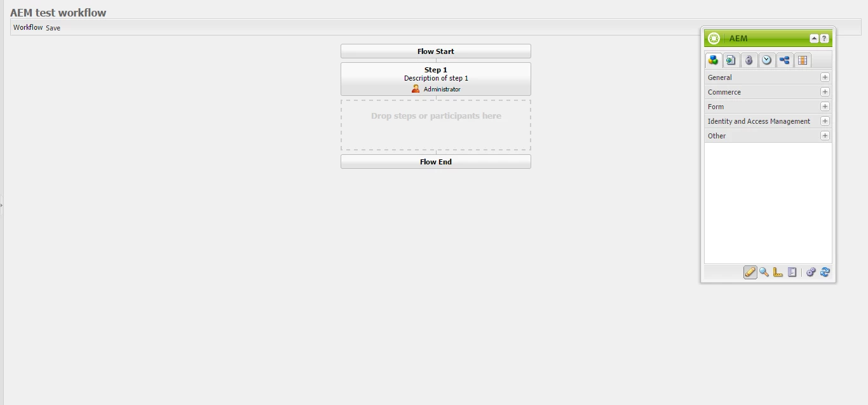Open the padlock Information tab icon
This screenshot has height=405, width=868.
pyautogui.click(x=749, y=60)
